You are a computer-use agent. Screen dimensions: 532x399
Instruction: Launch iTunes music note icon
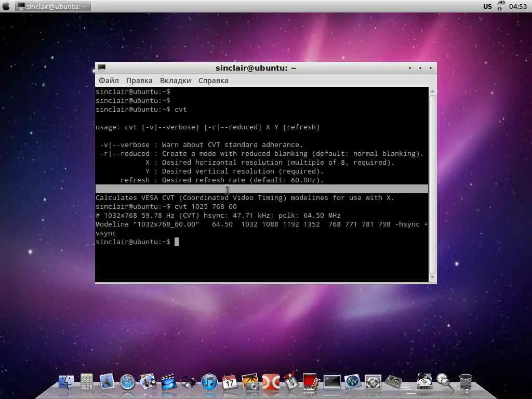(x=209, y=382)
